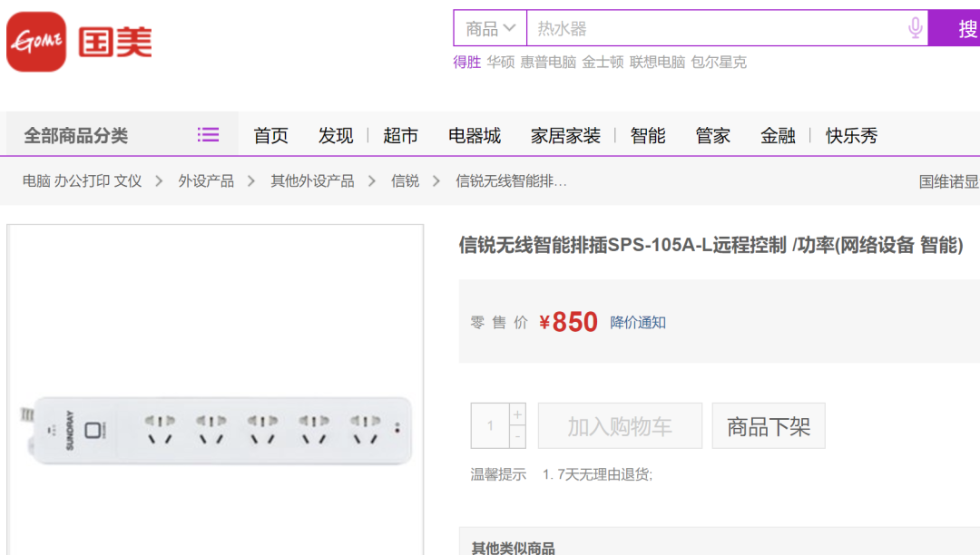Screen dimensions: 980x555
Task: Click the 商品下架 button
Action: point(769,425)
